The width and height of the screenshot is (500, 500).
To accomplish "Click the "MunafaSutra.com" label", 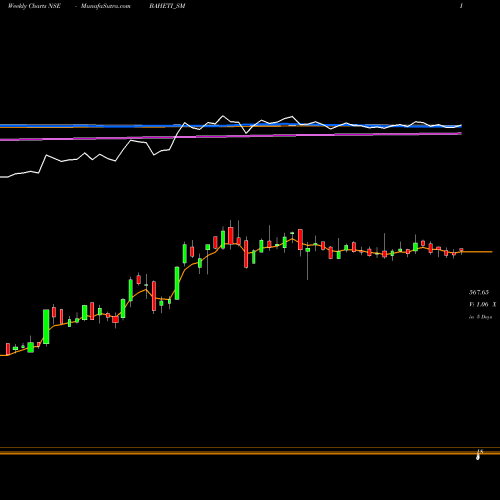I will coord(106,6).
